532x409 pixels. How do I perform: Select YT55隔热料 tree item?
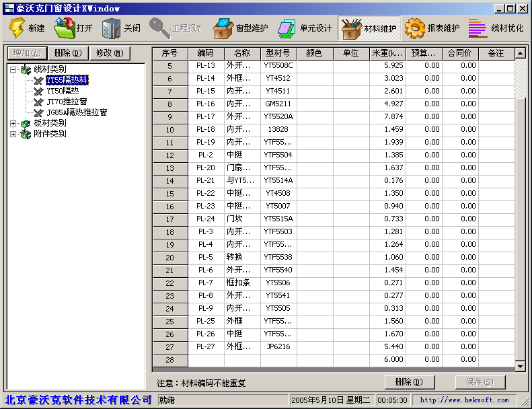click(67, 80)
